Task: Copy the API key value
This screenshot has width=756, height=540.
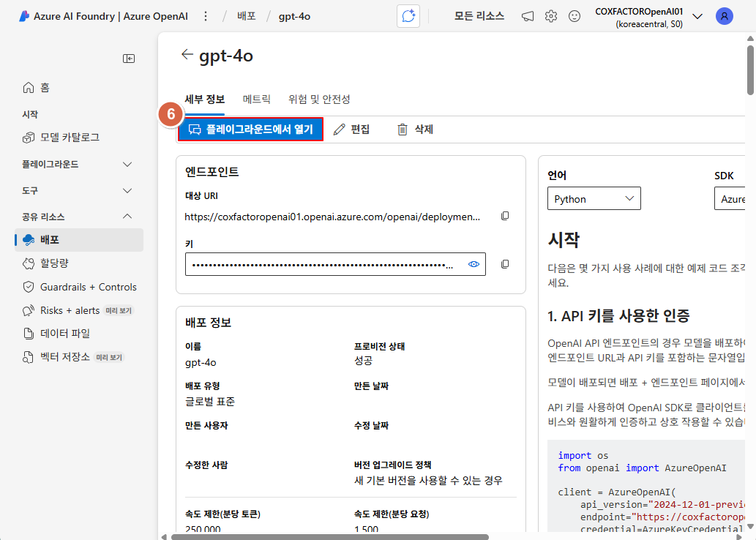Action: click(505, 264)
